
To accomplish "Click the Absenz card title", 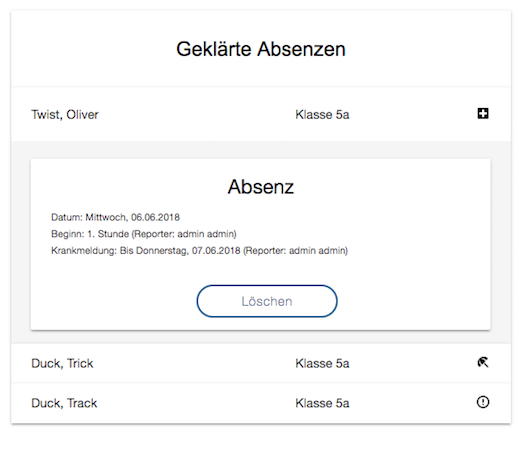I will [261, 187].
